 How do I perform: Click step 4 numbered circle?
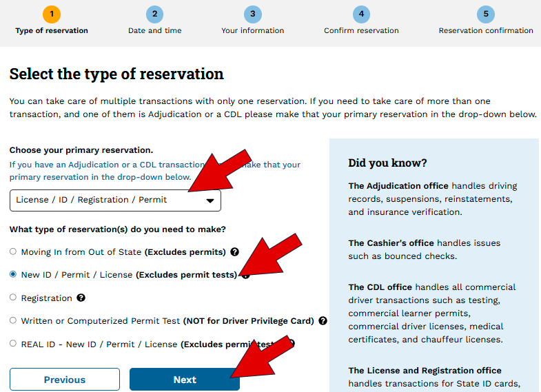click(361, 14)
